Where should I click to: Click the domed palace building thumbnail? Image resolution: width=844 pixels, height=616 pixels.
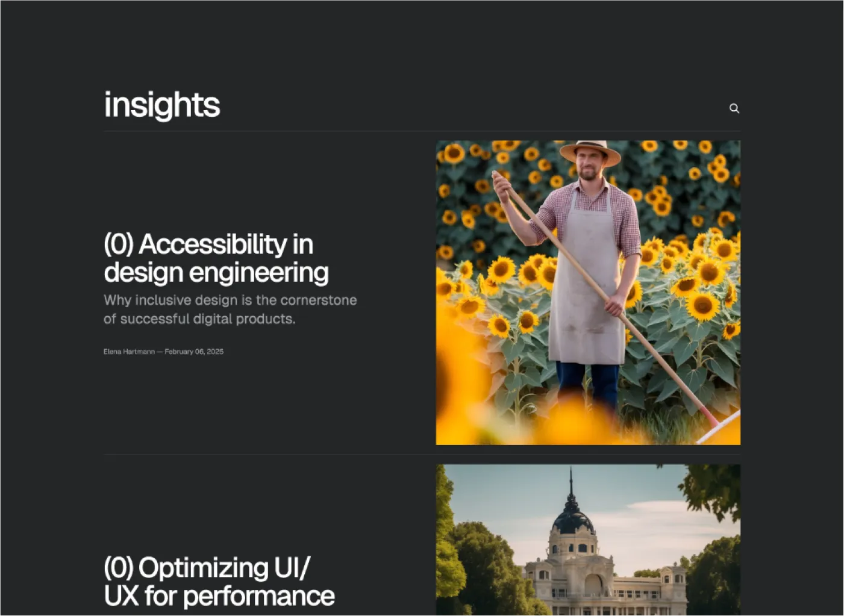coord(588,540)
